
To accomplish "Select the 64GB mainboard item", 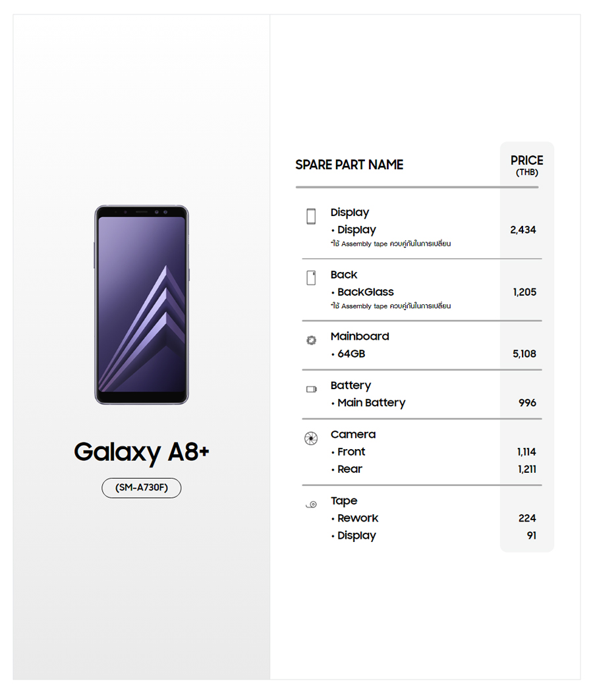I will (x=351, y=354).
